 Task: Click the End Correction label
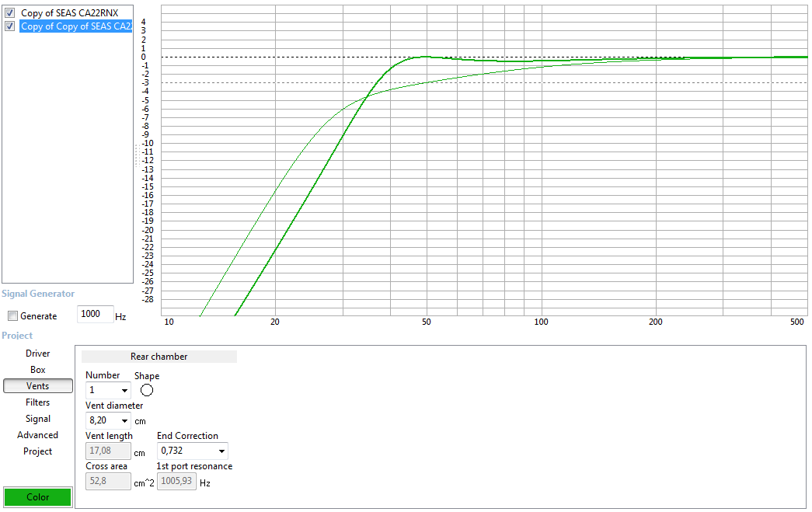(187, 436)
